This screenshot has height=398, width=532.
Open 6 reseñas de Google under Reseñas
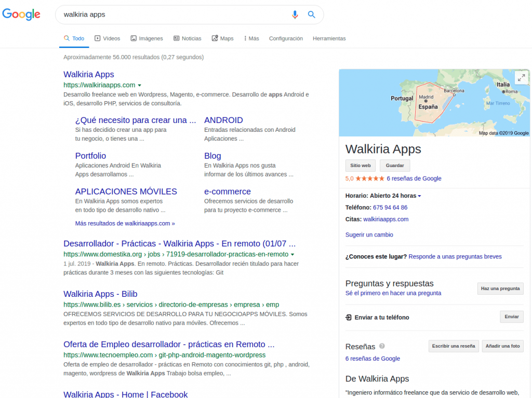coord(373,359)
